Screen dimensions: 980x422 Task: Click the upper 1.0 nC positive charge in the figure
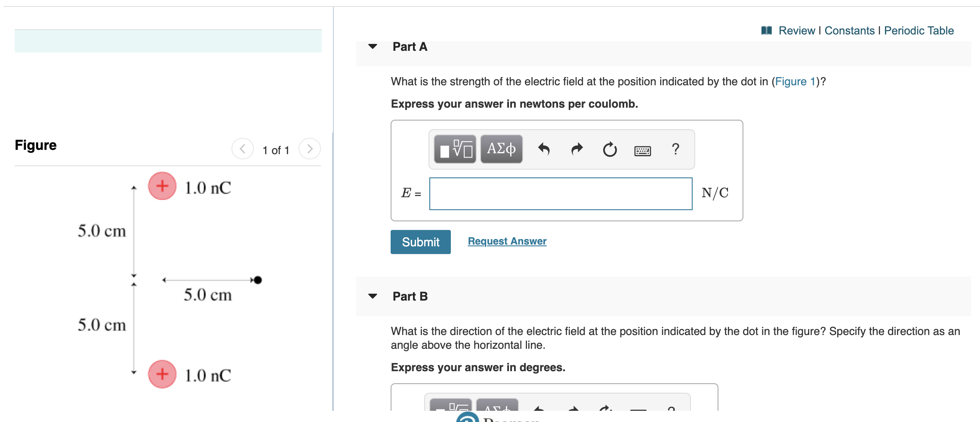tap(162, 186)
